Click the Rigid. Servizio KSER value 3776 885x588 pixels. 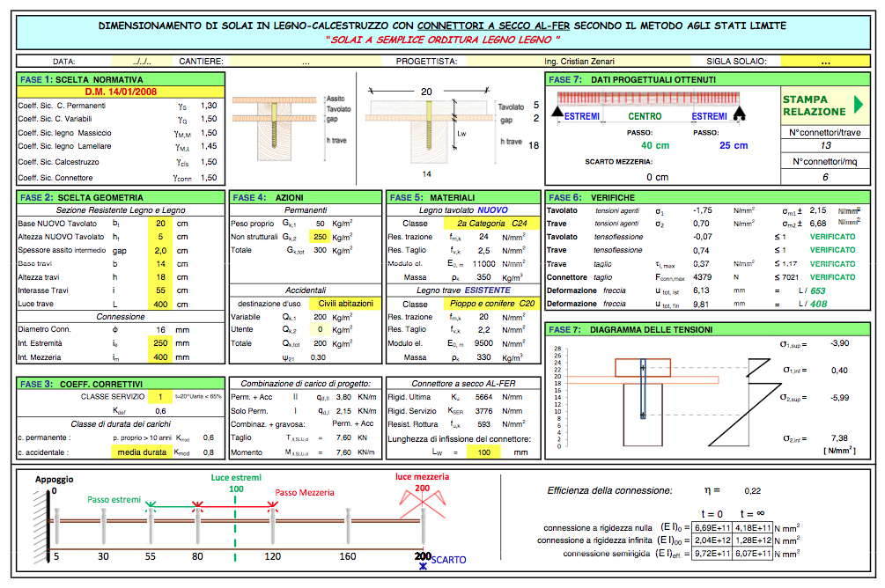coord(483,411)
